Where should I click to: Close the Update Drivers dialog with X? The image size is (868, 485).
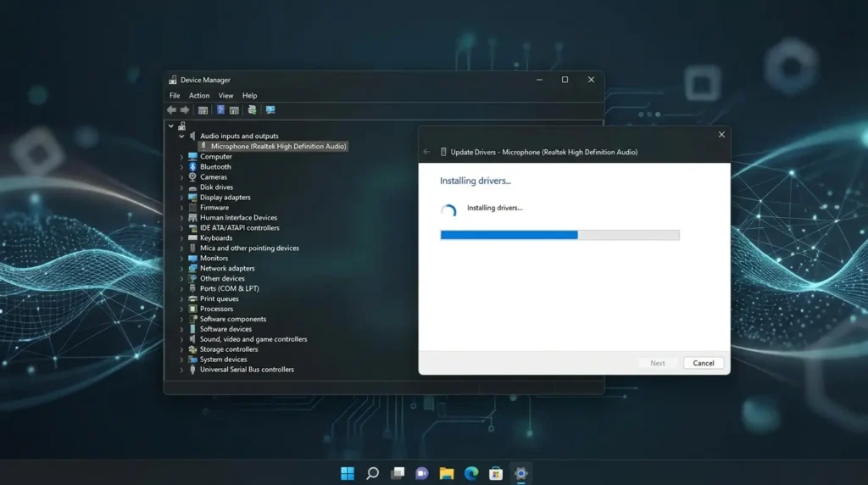click(x=721, y=135)
